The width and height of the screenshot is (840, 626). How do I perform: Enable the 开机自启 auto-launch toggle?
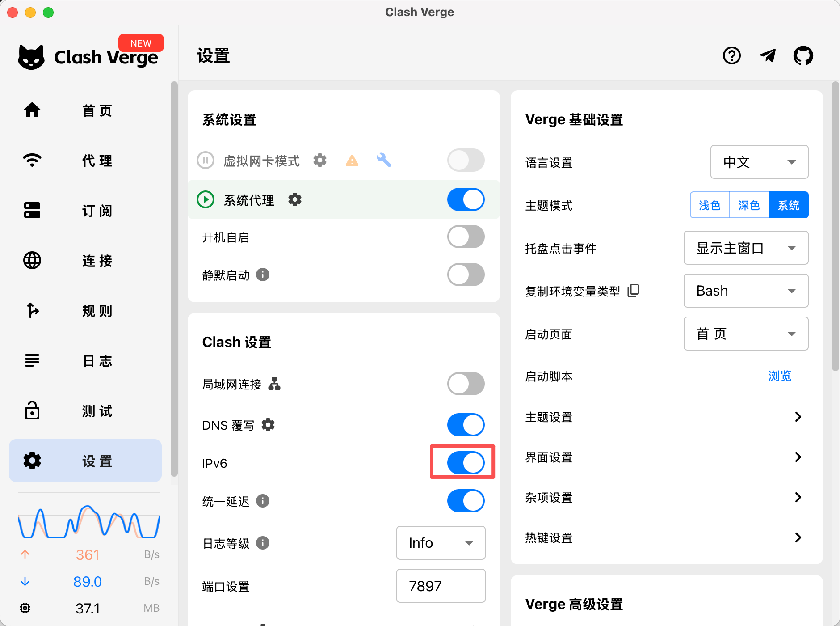pyautogui.click(x=466, y=237)
